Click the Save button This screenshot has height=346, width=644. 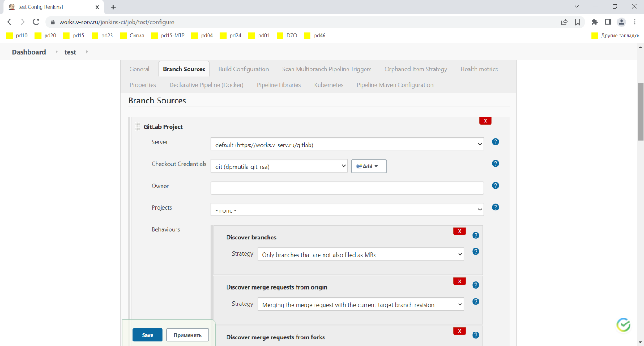148,335
